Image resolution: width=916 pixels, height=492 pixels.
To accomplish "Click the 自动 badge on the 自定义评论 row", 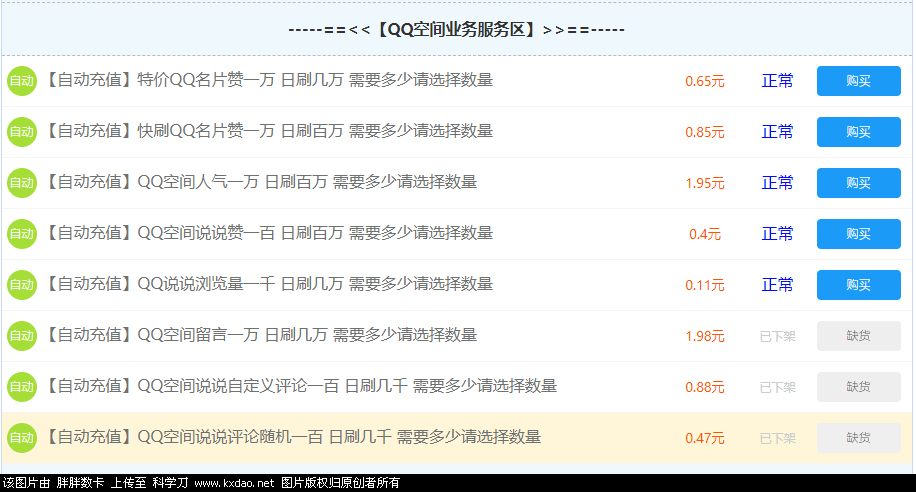I will click(x=22, y=387).
